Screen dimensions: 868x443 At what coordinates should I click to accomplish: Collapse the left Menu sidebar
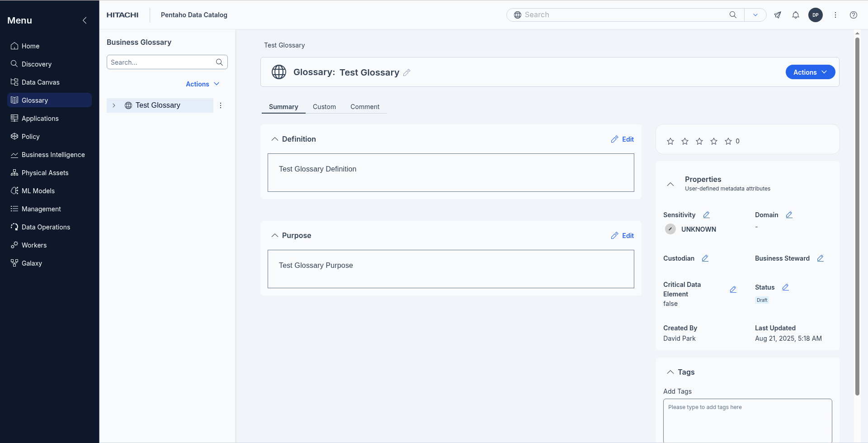(x=85, y=20)
